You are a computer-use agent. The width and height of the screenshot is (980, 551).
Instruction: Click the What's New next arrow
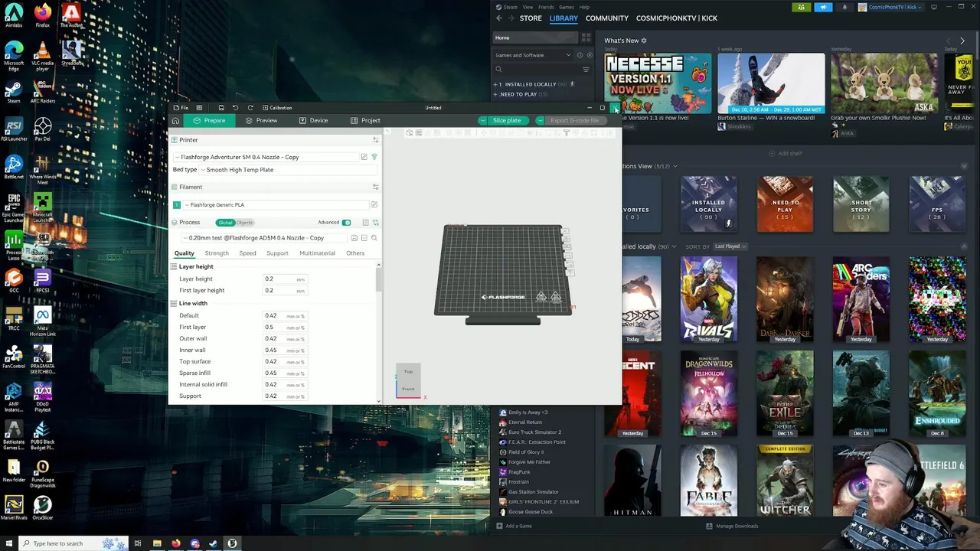(x=962, y=41)
